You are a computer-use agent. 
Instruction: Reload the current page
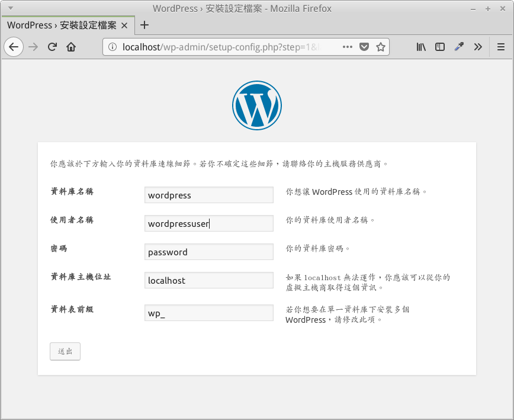coord(52,47)
